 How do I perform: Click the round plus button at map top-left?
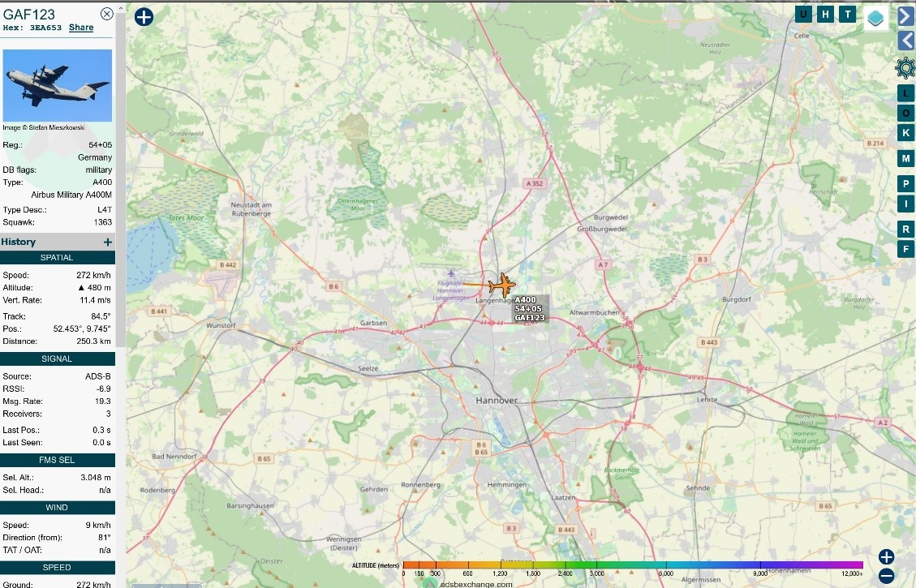pos(144,16)
